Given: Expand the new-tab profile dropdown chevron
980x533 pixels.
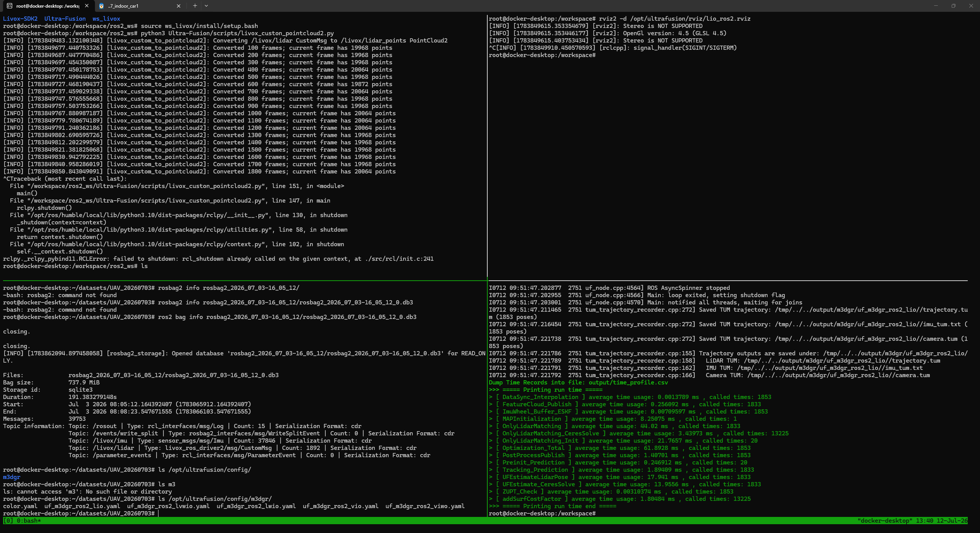Looking at the screenshot, I should point(206,6).
